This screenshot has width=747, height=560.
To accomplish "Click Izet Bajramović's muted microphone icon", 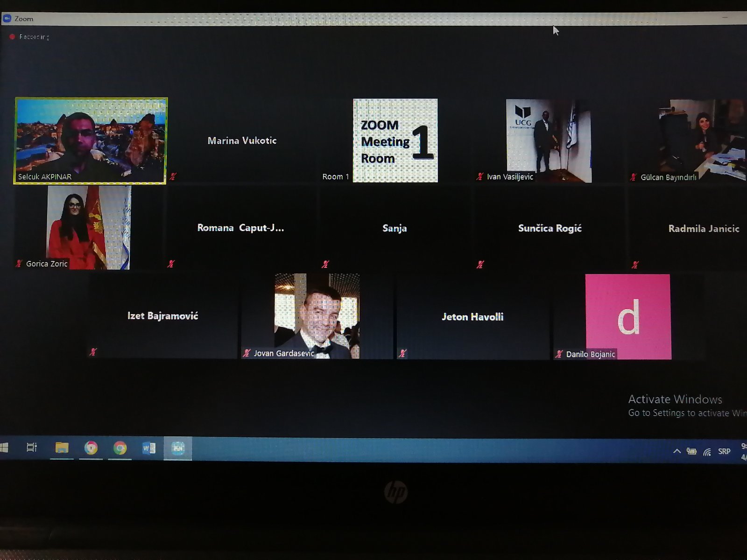I will point(93,352).
